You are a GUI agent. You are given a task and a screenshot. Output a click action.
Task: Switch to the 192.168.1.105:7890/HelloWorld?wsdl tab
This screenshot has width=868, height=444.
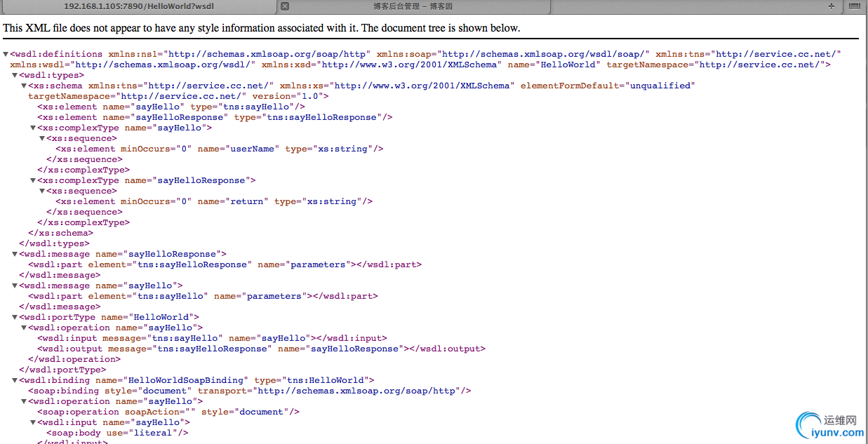pos(139,6)
